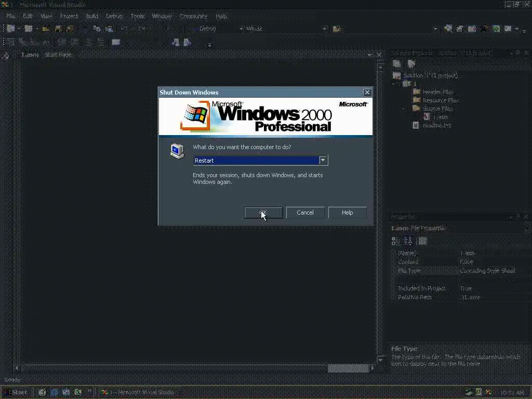
Task: Select Solution '1' (1 project) node
Action: [x=430, y=75]
